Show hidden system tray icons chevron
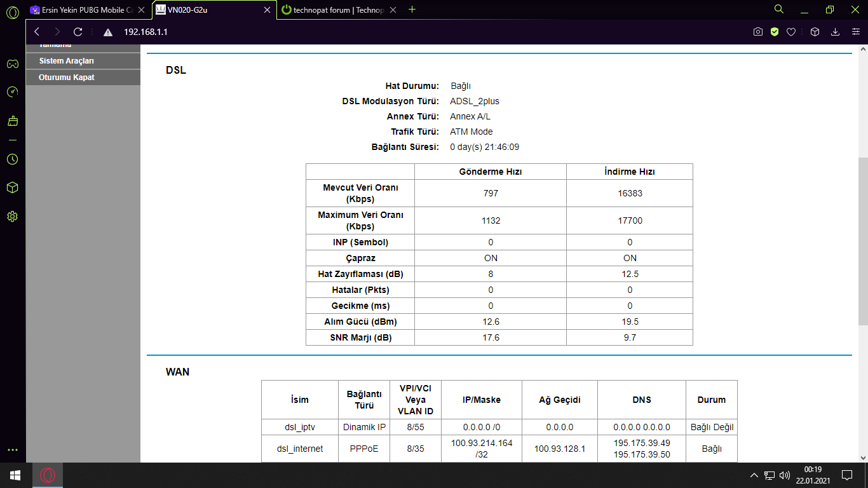 (x=754, y=475)
